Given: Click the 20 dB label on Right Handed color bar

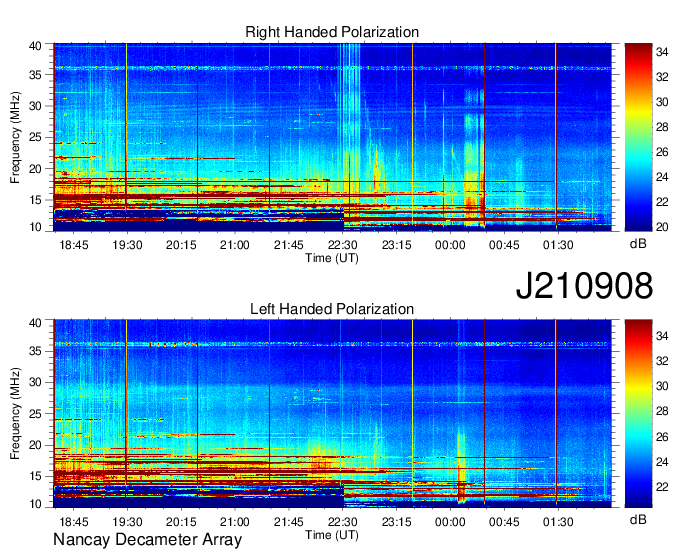Looking at the screenshot, I should pyautogui.click(x=662, y=227).
